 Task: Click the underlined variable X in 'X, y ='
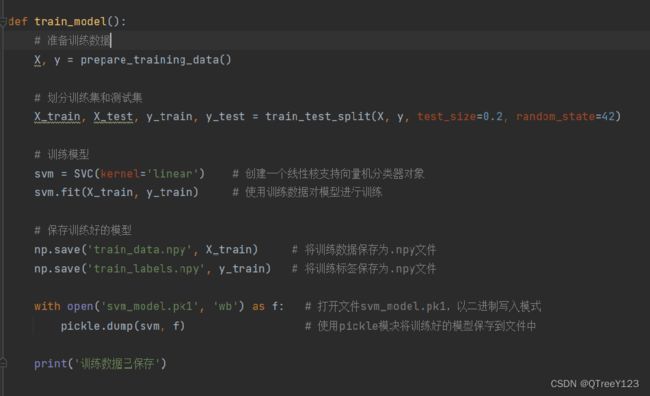pos(37,60)
